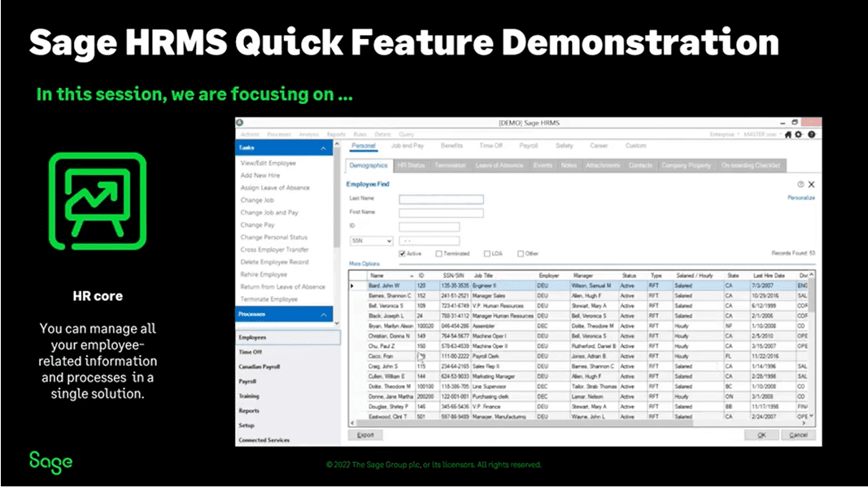The width and height of the screenshot is (868, 488).
Task: Check the Terminated employee filter
Action: click(439, 254)
